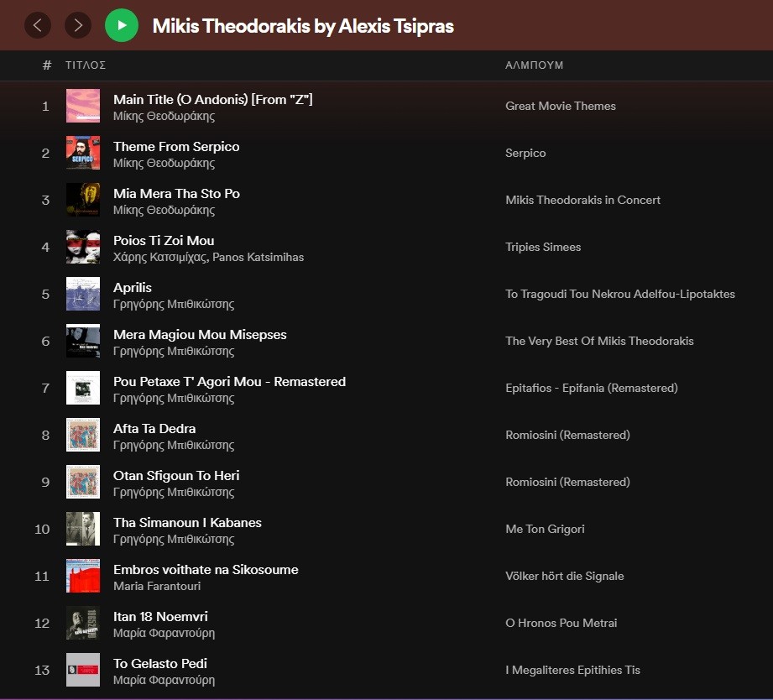Image resolution: width=773 pixels, height=700 pixels.
Task: Sort by the ΑΛΜΠΟΥΜ column header
Action: click(534, 65)
